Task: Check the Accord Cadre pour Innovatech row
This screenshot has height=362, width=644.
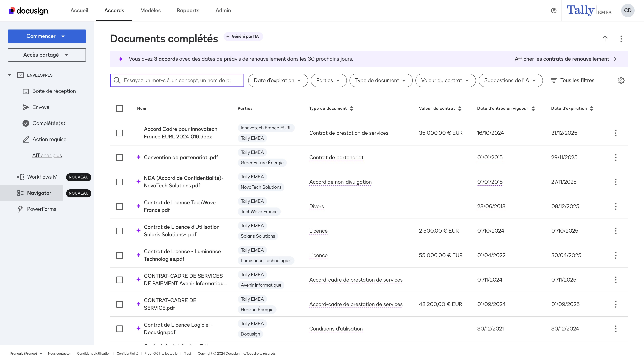Action: tap(120, 133)
